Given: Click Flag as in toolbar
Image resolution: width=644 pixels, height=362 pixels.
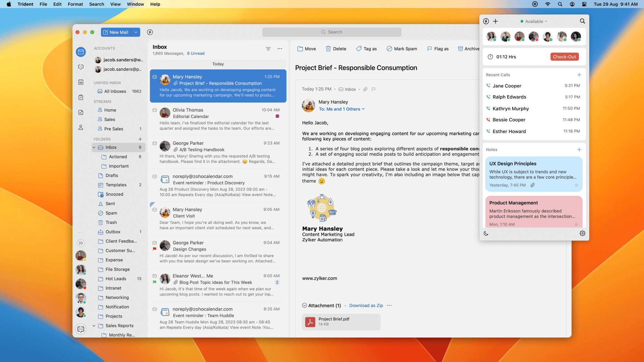Looking at the screenshot, I should (x=438, y=49).
